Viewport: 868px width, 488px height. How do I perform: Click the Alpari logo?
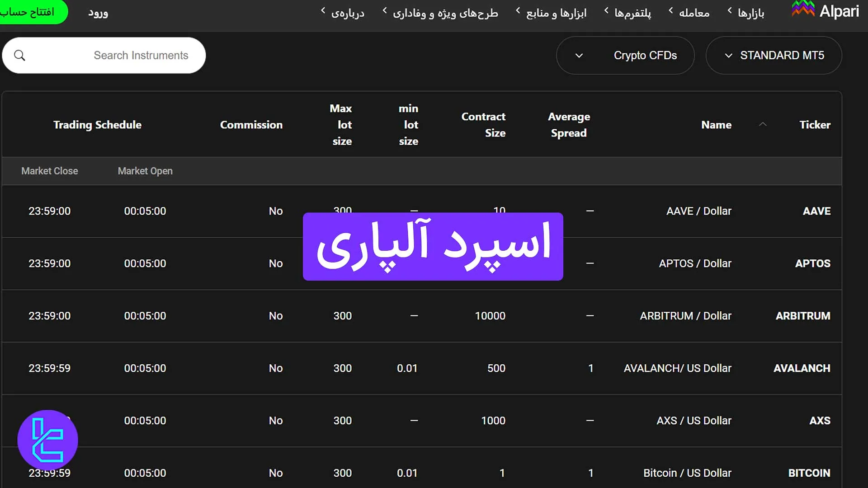825,11
